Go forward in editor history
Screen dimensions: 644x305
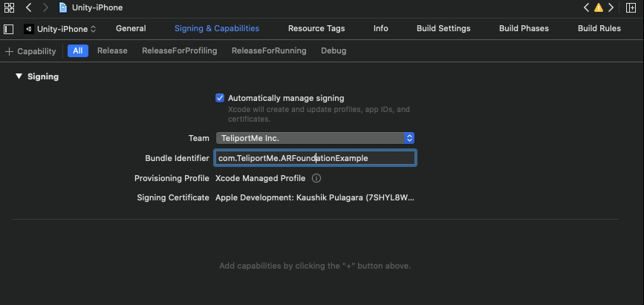click(45, 7)
